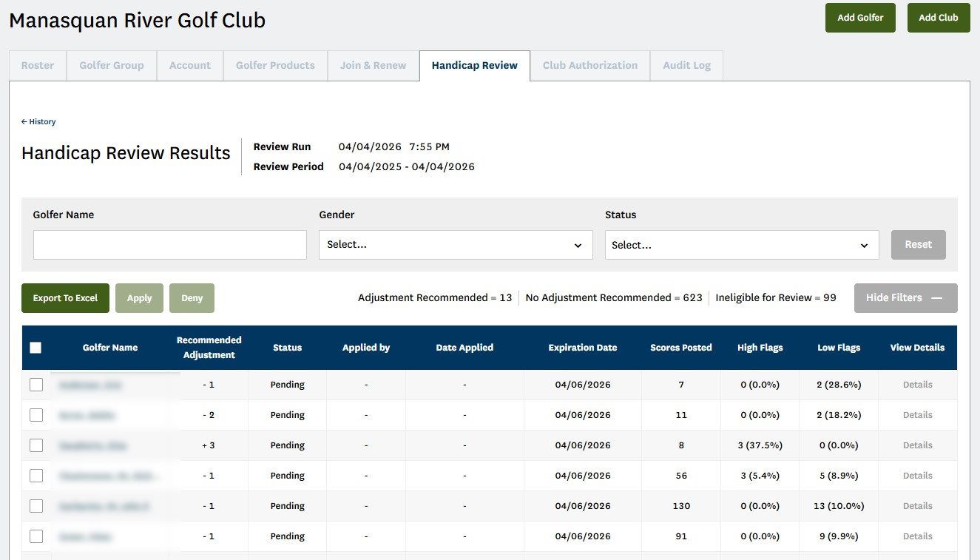980x560 pixels.
Task: Click the Handicap Review tab
Action: pos(475,65)
